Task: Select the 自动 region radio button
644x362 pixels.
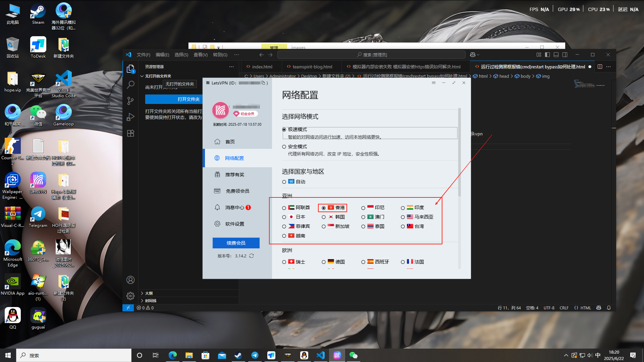Action: pos(284,182)
